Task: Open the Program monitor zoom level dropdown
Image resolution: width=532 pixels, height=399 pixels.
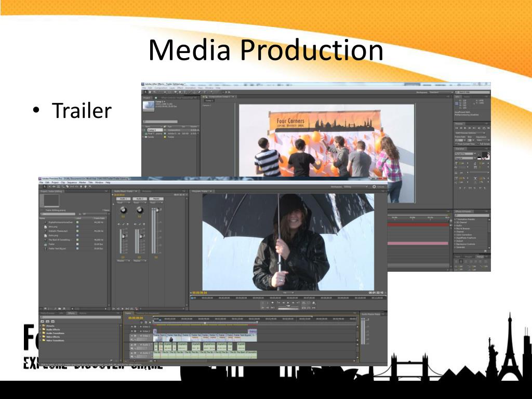Action: coord(288,292)
